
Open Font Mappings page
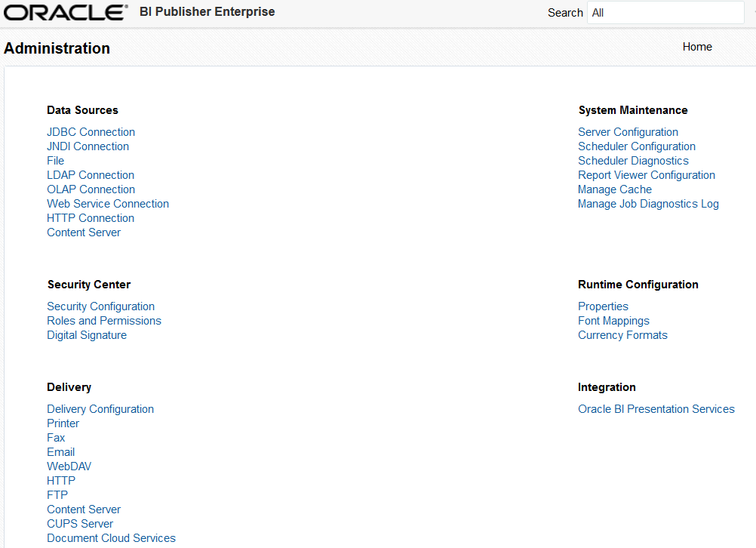(613, 321)
